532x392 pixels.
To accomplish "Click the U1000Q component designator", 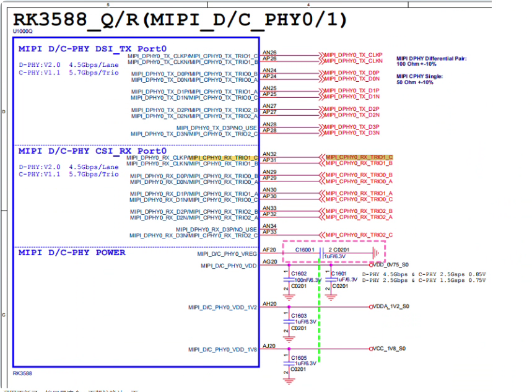I will point(23,31).
